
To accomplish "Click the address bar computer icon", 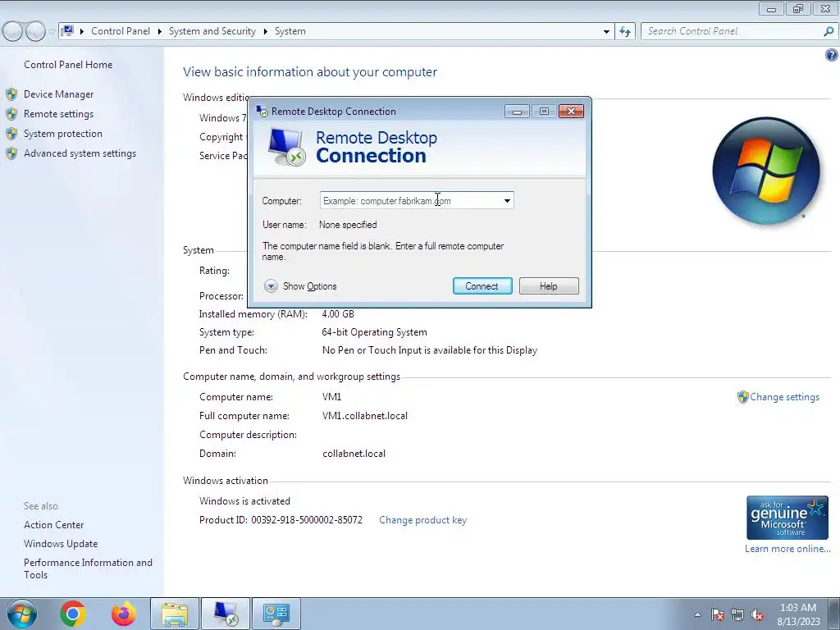I will point(67,31).
